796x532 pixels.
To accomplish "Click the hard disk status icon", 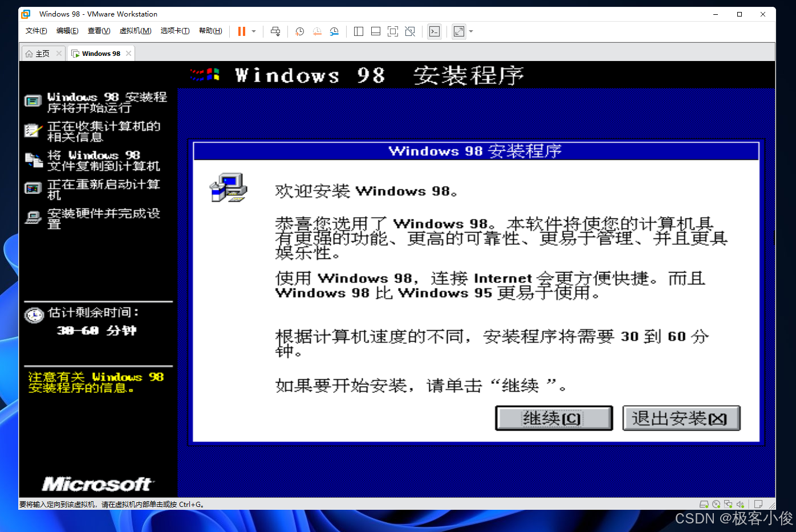I will point(704,504).
